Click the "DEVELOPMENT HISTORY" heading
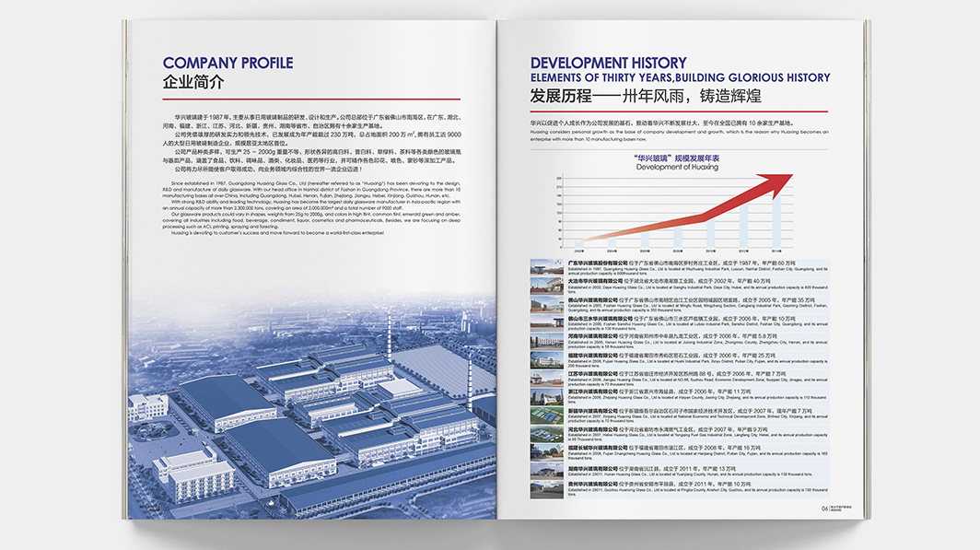 point(608,64)
